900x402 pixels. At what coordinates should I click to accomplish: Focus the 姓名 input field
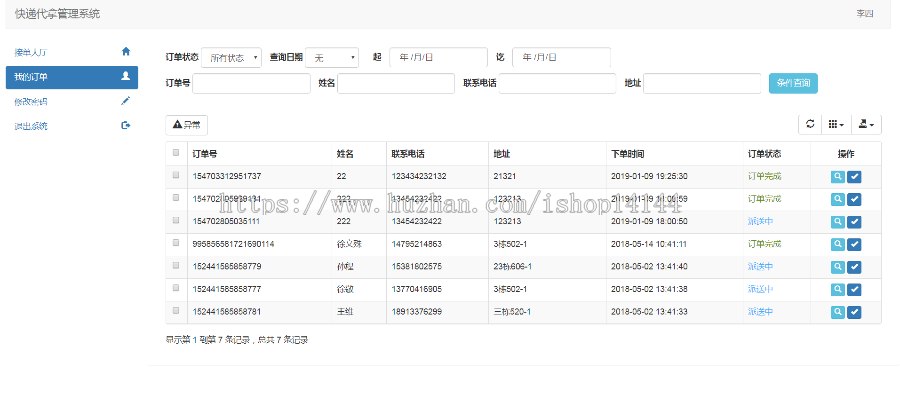pos(396,83)
